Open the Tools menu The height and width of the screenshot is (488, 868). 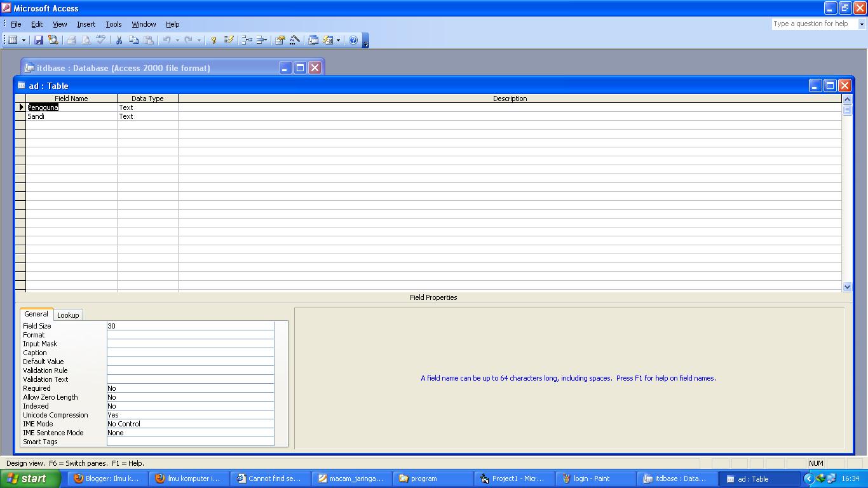pos(114,24)
